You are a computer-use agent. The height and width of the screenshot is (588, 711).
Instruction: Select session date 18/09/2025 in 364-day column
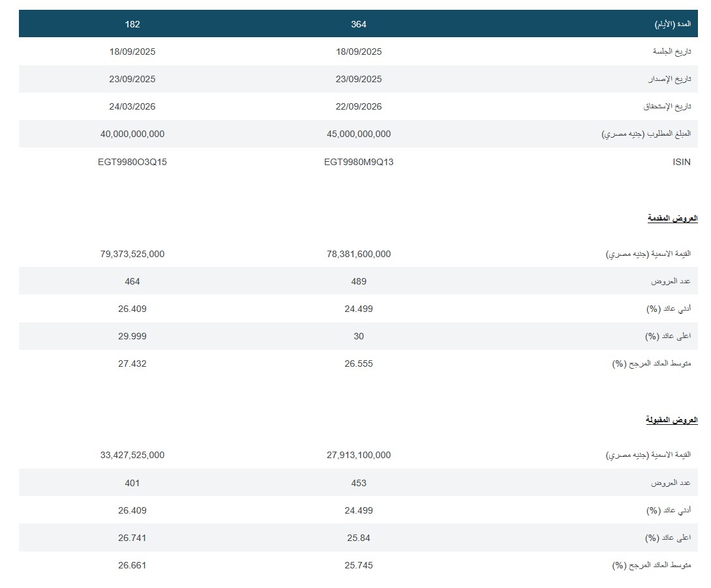point(359,52)
